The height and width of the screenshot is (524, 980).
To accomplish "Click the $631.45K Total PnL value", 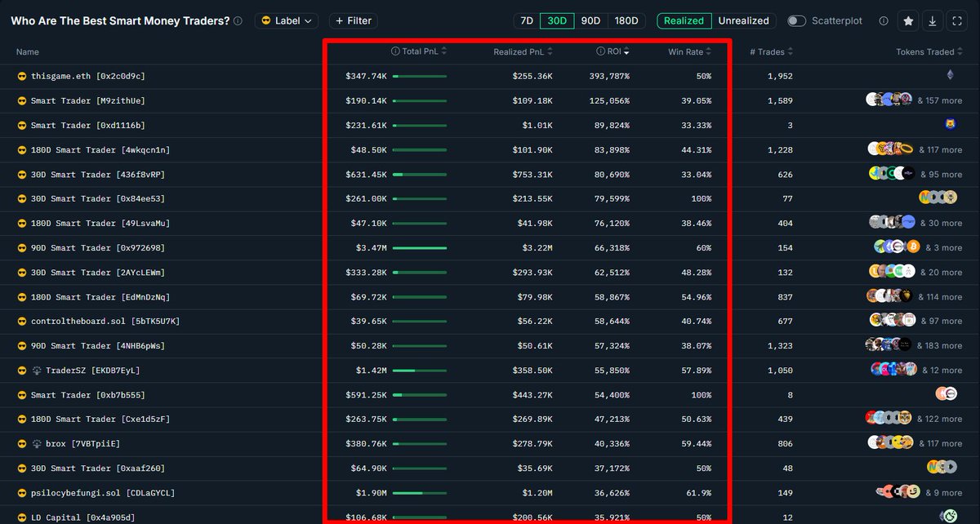I will pyautogui.click(x=366, y=174).
